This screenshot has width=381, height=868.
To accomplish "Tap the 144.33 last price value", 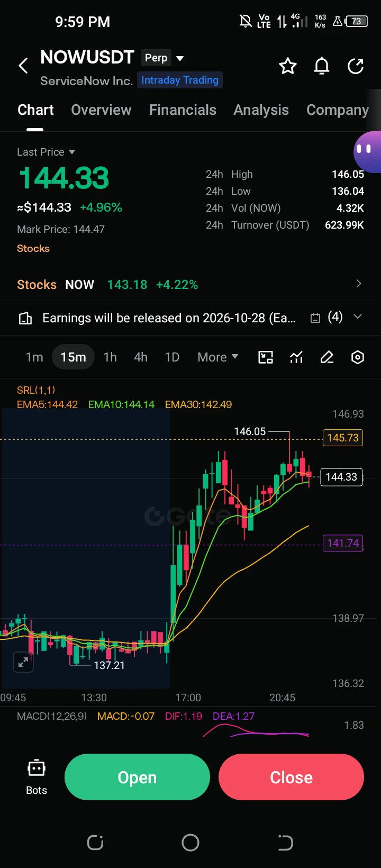I will pyautogui.click(x=64, y=178).
